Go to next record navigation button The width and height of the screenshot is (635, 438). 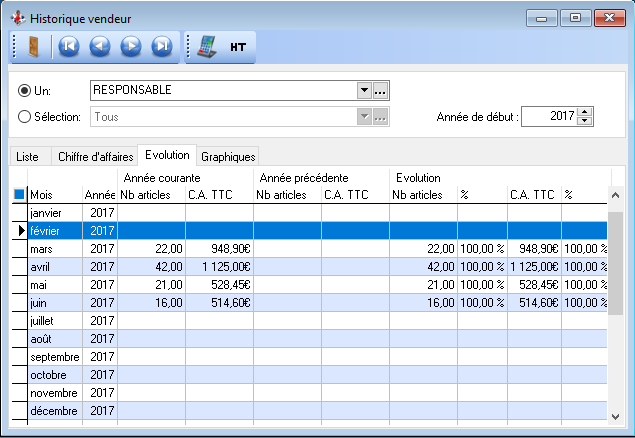(x=130, y=46)
